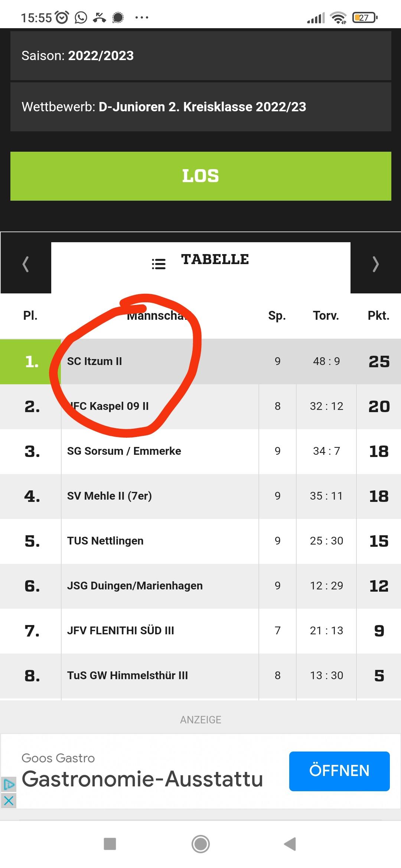Open team SC Itzum II
The height and width of the screenshot is (868, 401).
coord(95,361)
